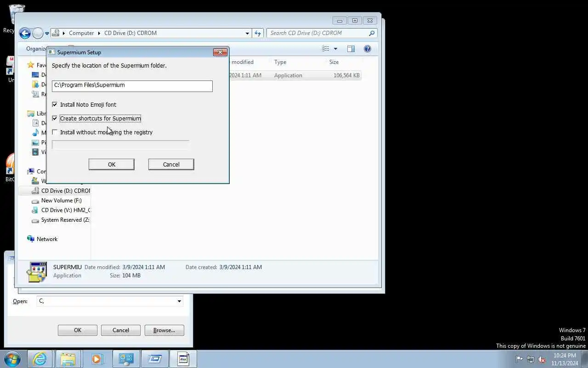588x368 pixels.
Task: Click the Show desktop strip
Action: click(x=584, y=359)
